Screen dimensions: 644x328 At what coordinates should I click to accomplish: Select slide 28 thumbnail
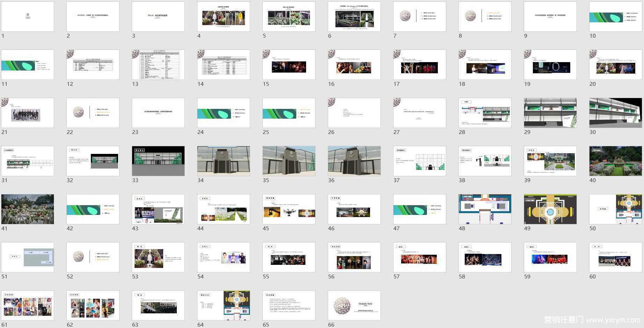click(485, 113)
